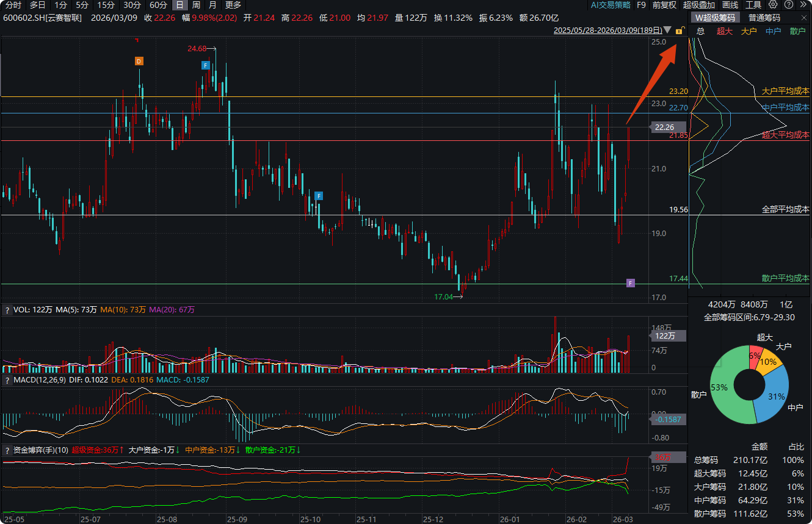The width and height of the screenshot is (812, 524).
Task: Click the 资金博弈(手)(10) indicator title
Action: pos(41,450)
